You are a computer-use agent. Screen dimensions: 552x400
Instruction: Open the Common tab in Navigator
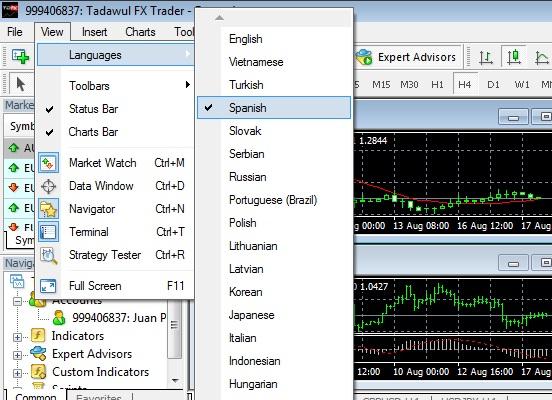(x=35, y=396)
